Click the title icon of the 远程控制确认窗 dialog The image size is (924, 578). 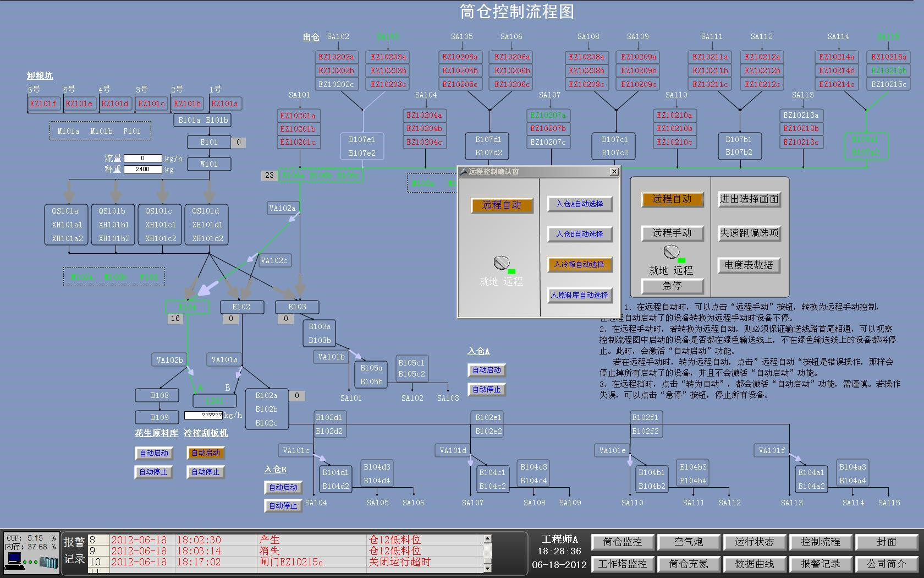[463, 172]
